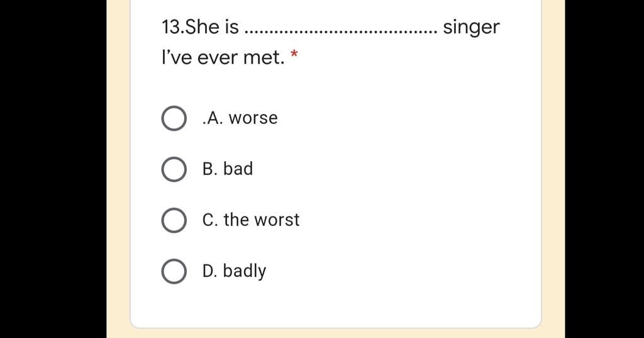Image resolution: width=644 pixels, height=338 pixels.
Task: Tap the 'D. badly' option text
Action: pyautogui.click(x=234, y=271)
